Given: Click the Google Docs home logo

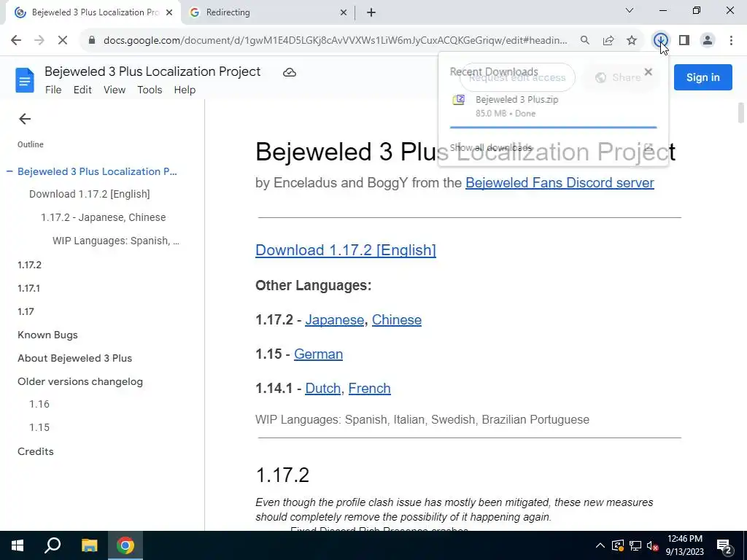Looking at the screenshot, I should (x=25, y=80).
